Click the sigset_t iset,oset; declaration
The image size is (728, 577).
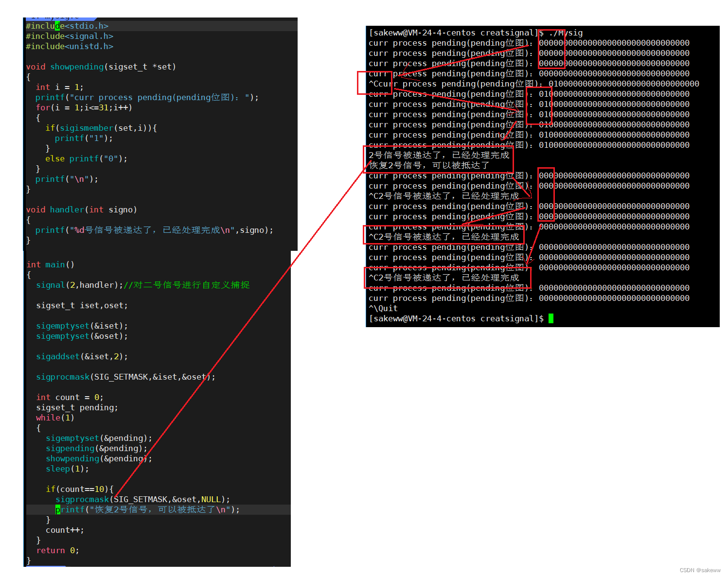(82, 305)
